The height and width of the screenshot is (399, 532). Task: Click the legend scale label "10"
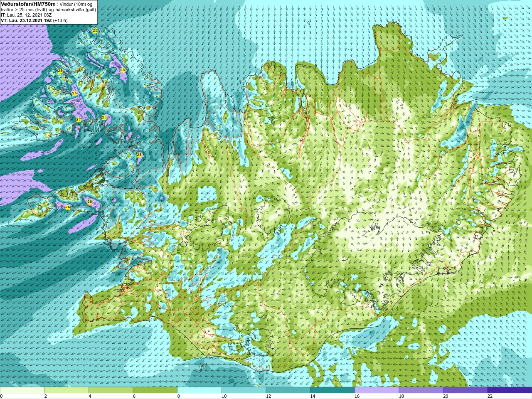(x=224, y=396)
